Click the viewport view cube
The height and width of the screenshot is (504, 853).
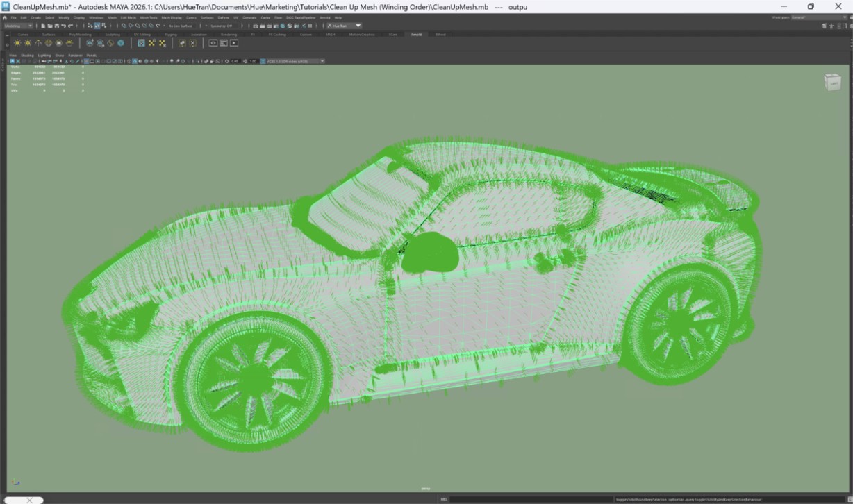832,82
